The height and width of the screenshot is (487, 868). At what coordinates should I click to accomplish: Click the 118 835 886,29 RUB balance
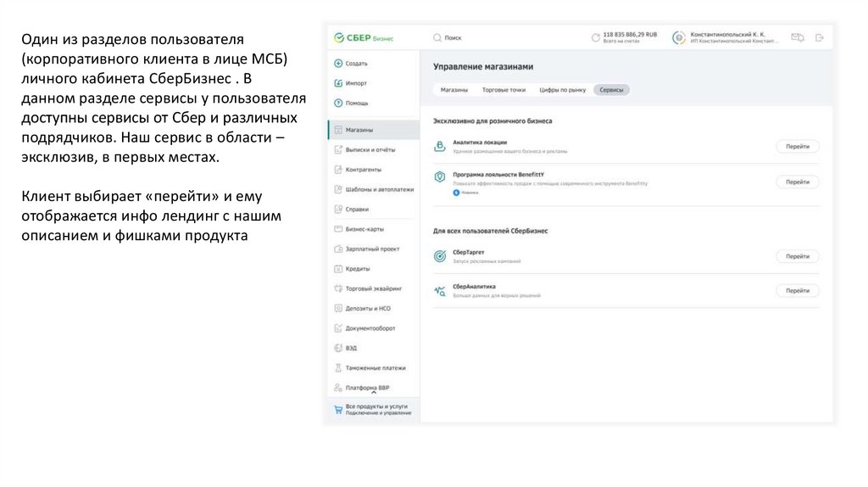[x=630, y=34]
